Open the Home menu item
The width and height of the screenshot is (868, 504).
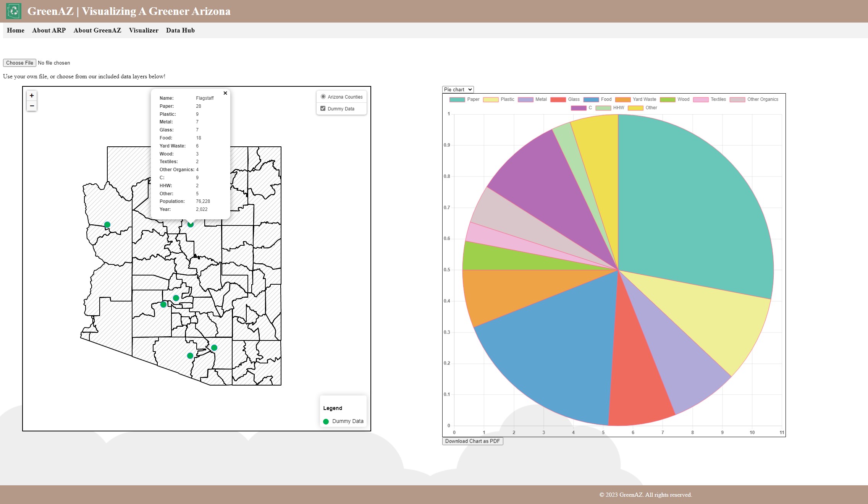coord(16,30)
